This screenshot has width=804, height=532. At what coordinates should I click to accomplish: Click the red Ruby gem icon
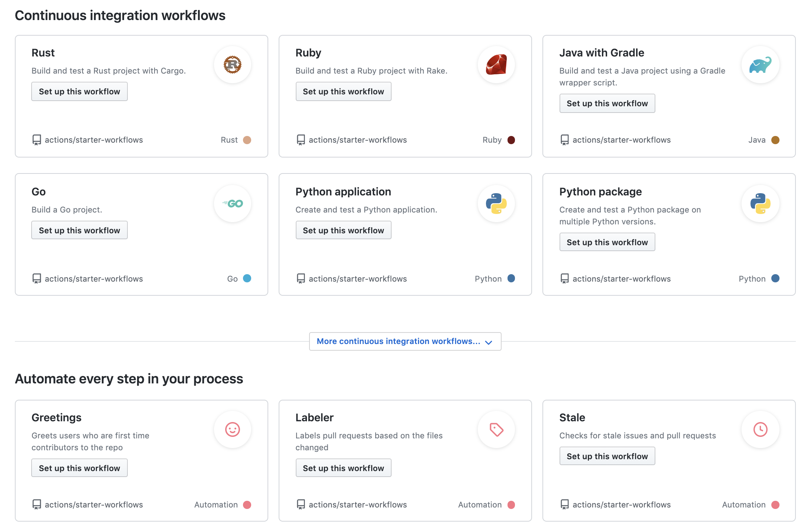(496, 65)
